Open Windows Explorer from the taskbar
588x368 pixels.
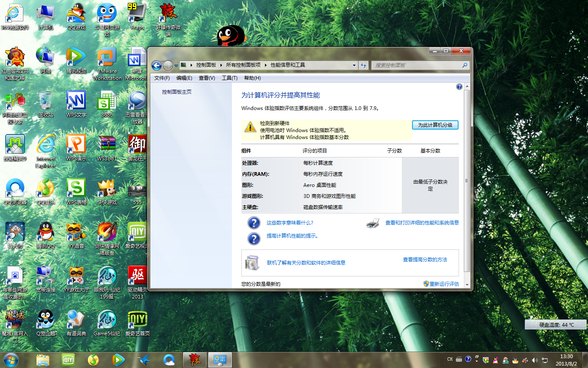[x=42, y=360]
